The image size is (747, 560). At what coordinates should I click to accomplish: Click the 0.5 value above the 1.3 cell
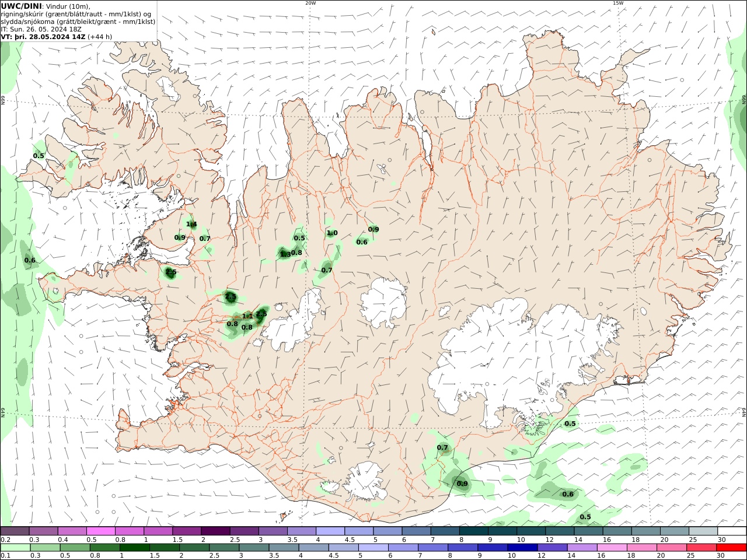pyautogui.click(x=299, y=239)
